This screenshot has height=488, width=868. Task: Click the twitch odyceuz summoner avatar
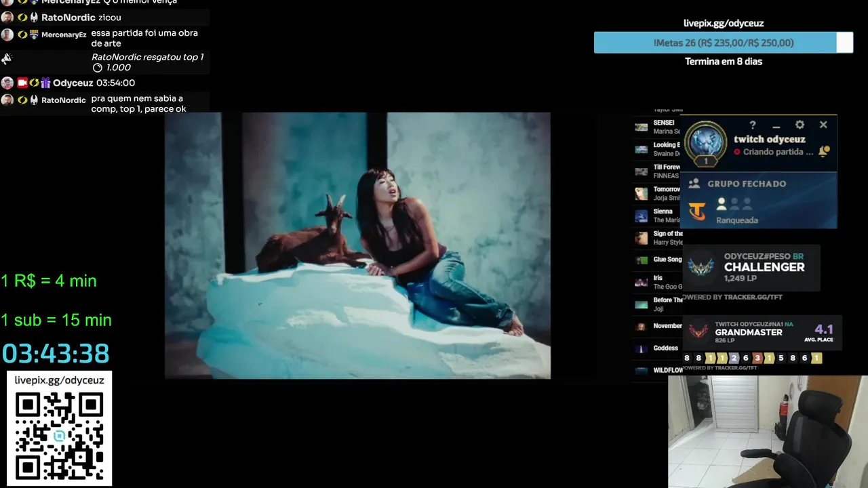coord(705,144)
